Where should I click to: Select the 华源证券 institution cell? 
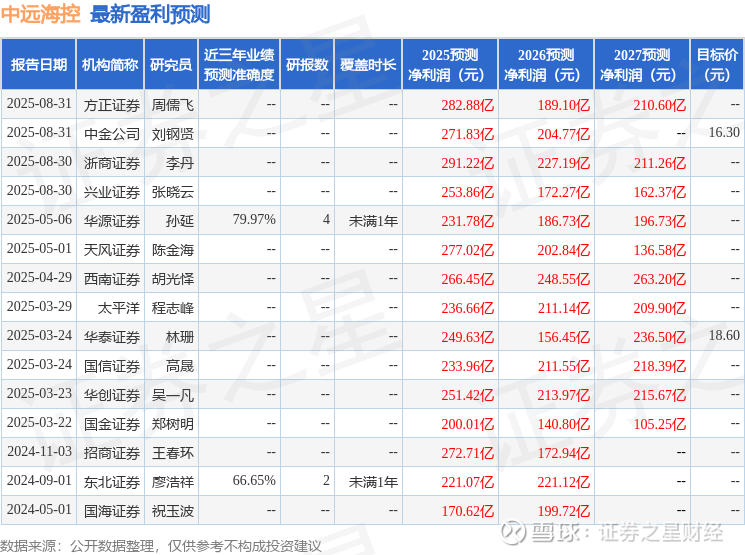(112, 221)
